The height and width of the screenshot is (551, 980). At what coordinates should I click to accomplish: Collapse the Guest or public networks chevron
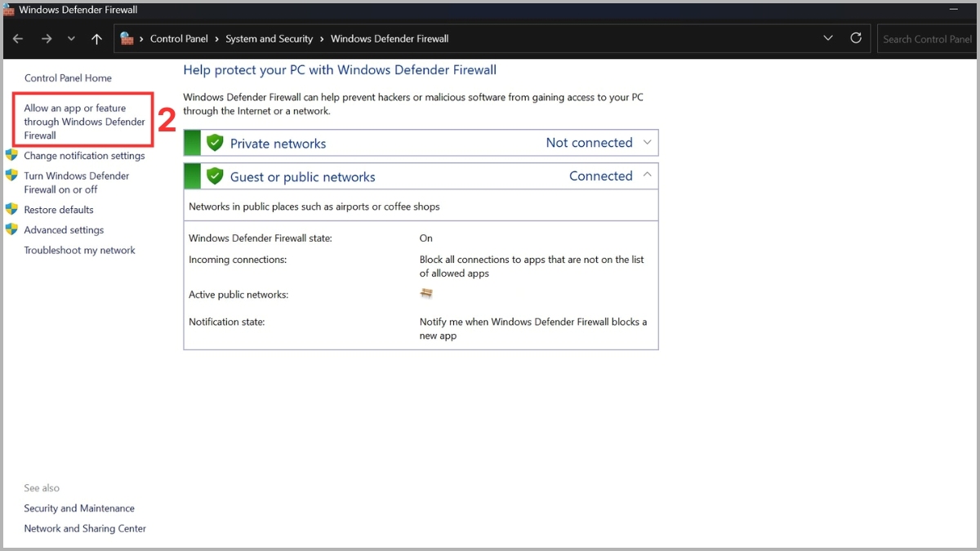coord(648,175)
